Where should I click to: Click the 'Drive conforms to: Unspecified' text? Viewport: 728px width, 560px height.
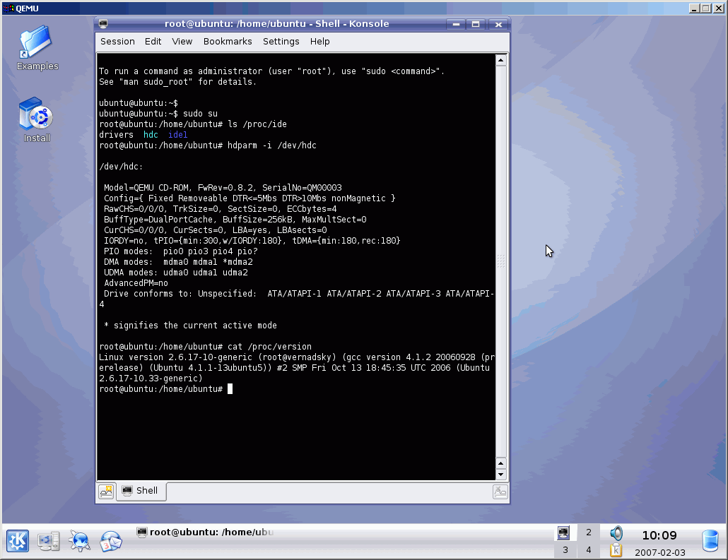tap(180, 294)
